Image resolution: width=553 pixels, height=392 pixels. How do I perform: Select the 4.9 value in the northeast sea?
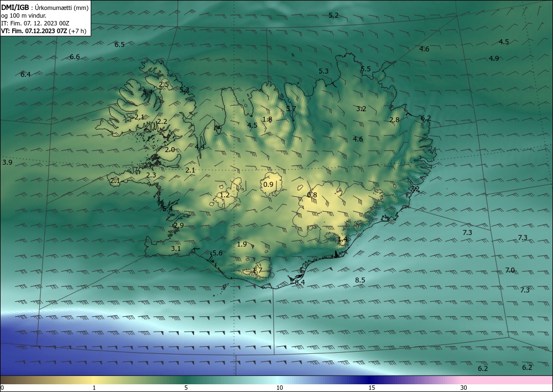click(x=494, y=59)
